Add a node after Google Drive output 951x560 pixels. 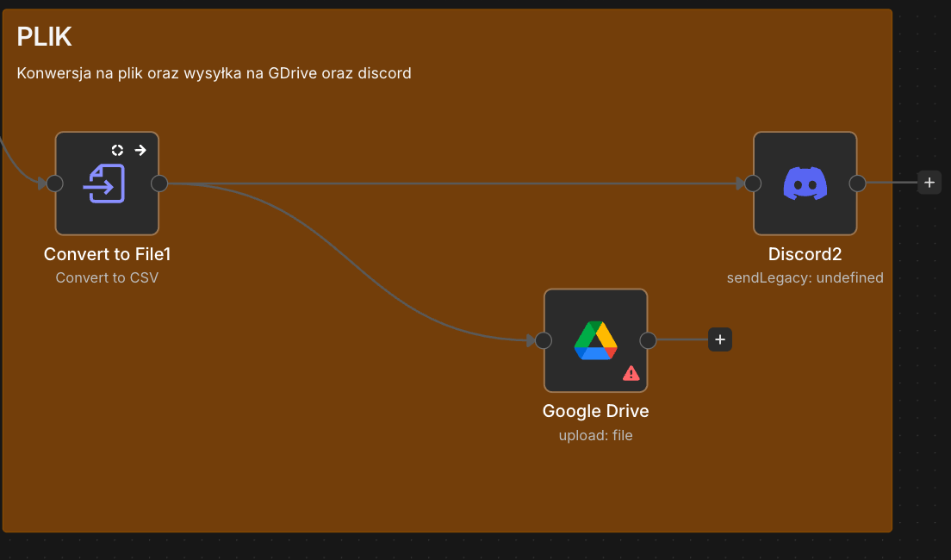pos(720,339)
